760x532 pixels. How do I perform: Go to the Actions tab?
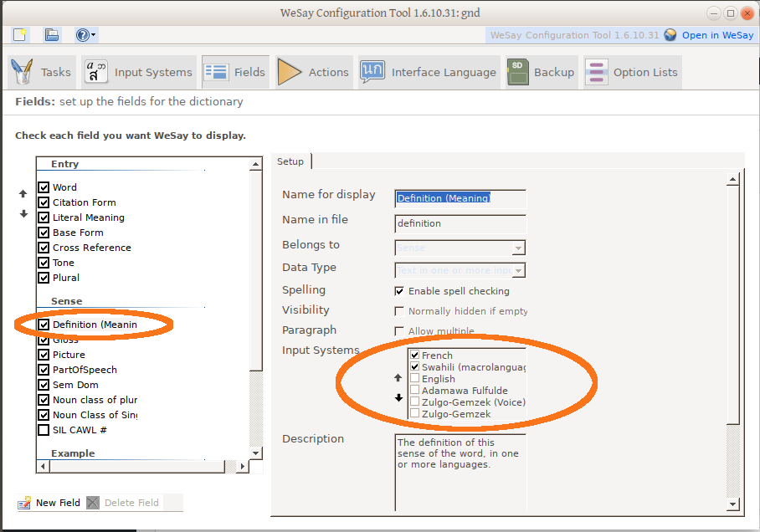[314, 72]
